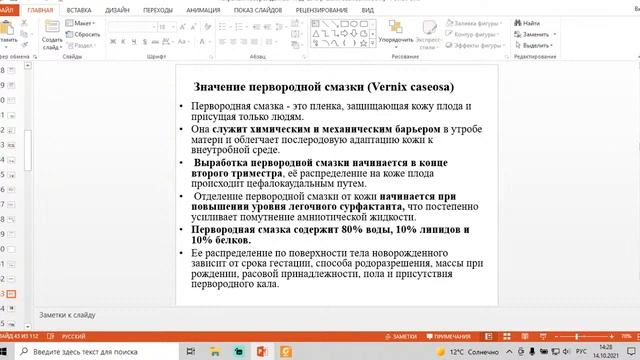
Task: Open Контур фигуры shape outline dropdown
Action: (x=473, y=34)
